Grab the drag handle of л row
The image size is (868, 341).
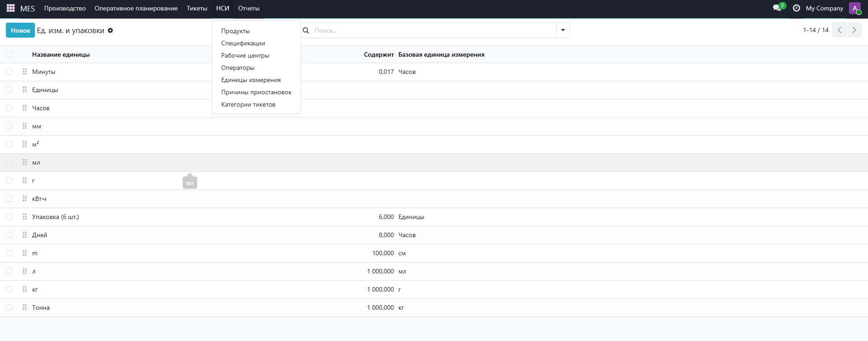click(24, 271)
